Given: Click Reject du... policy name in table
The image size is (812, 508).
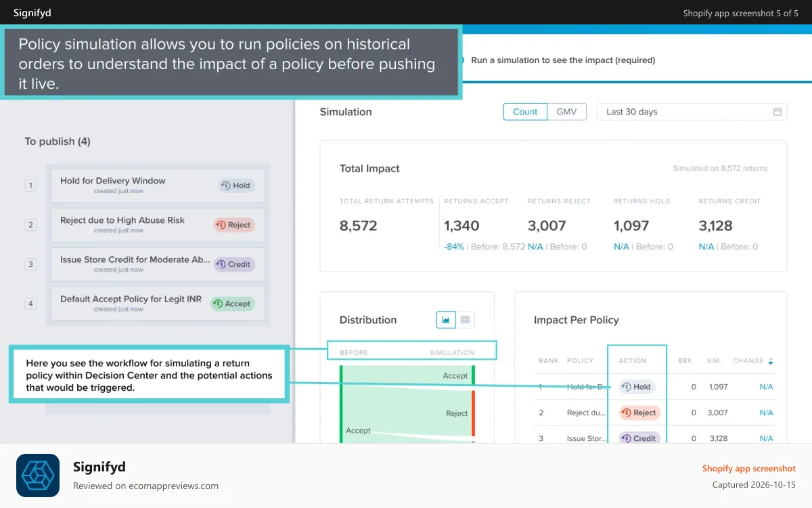Looking at the screenshot, I should point(586,412).
